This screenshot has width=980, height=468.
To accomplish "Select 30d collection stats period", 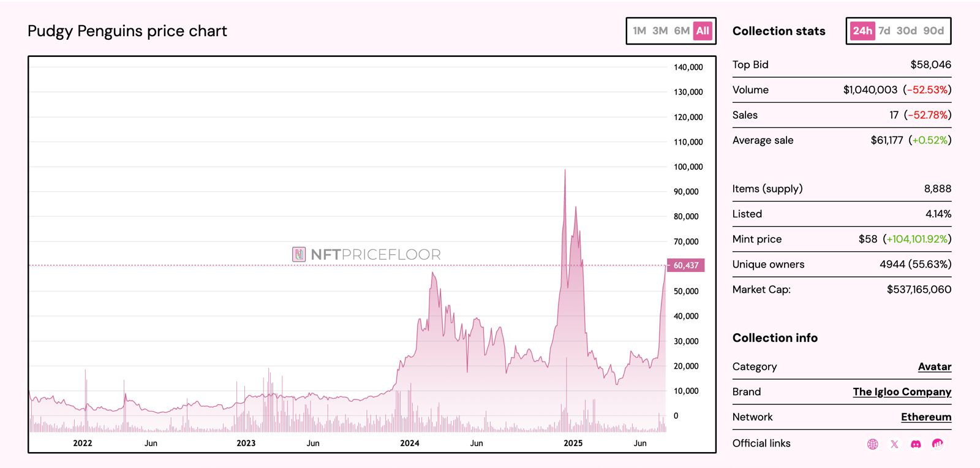I will tap(907, 31).
